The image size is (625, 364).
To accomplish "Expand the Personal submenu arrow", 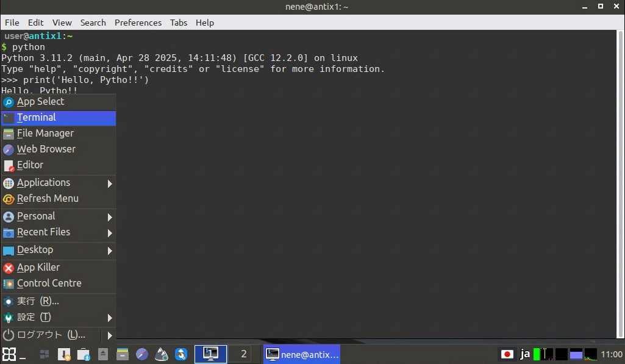I will click(x=110, y=216).
